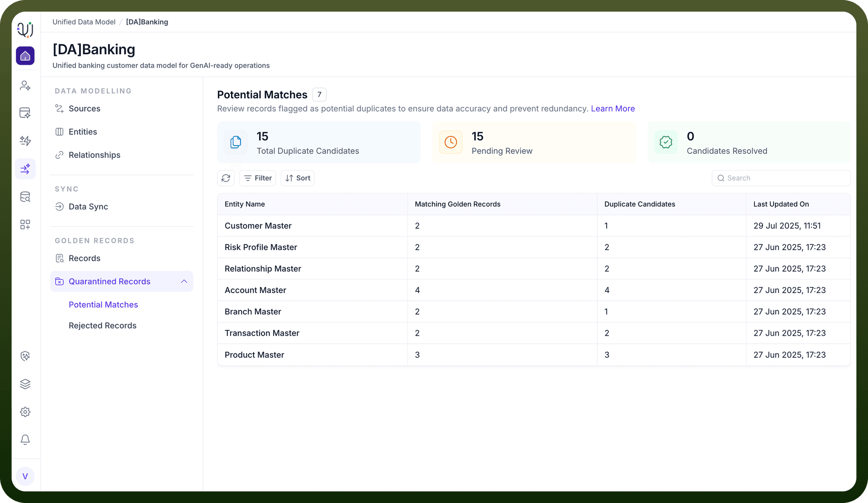This screenshot has width=868, height=503.
Task: Select Quarantined Records menu item
Action: tap(122, 281)
